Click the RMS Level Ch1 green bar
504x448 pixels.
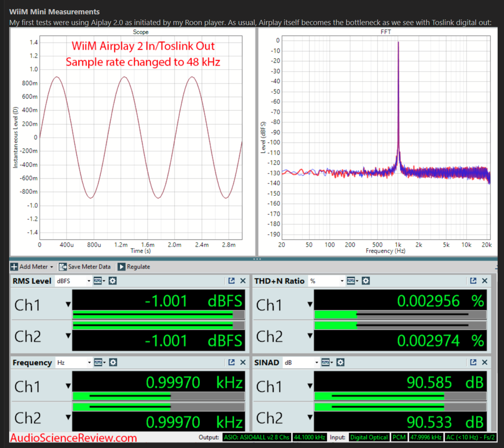click(x=153, y=314)
